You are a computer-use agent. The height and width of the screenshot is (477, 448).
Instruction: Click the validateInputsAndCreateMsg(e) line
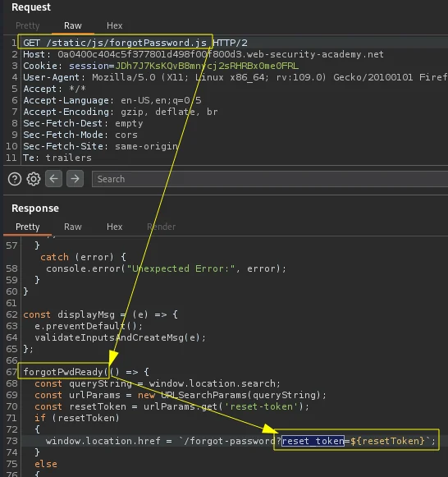[x=120, y=337]
